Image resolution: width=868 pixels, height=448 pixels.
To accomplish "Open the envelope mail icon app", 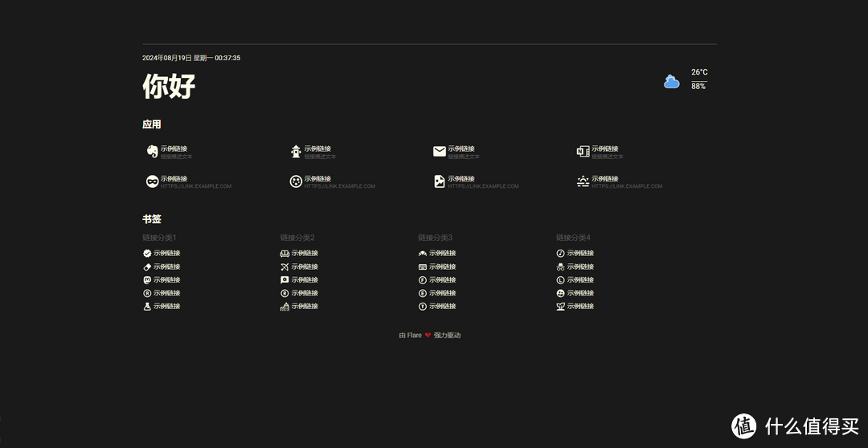I will pyautogui.click(x=440, y=151).
